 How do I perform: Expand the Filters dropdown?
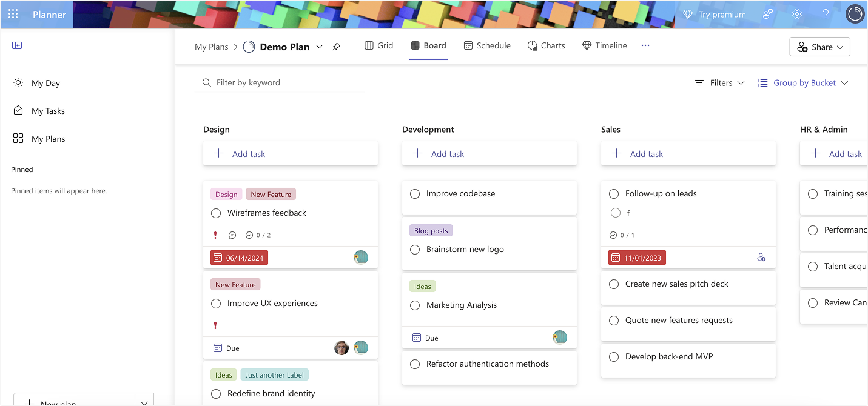pyautogui.click(x=719, y=82)
